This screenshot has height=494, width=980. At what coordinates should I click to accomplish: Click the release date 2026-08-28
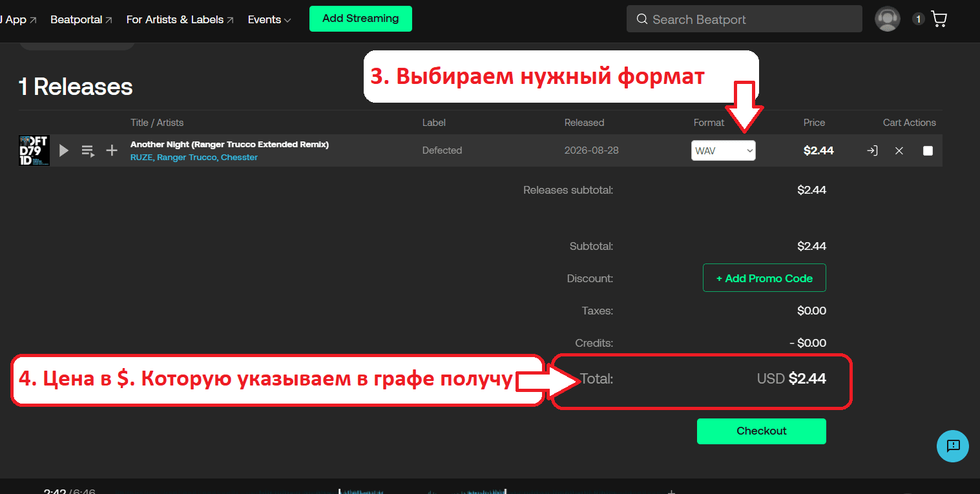pos(591,150)
